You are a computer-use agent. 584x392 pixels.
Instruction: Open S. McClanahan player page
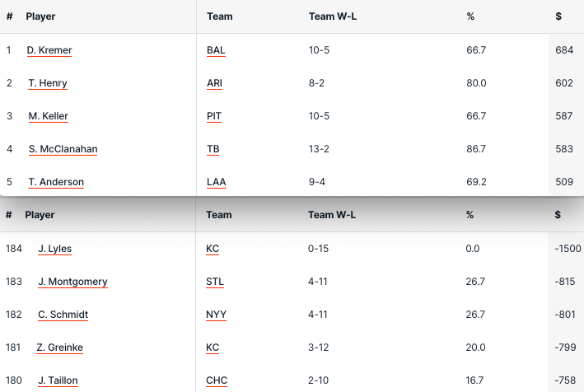63,149
